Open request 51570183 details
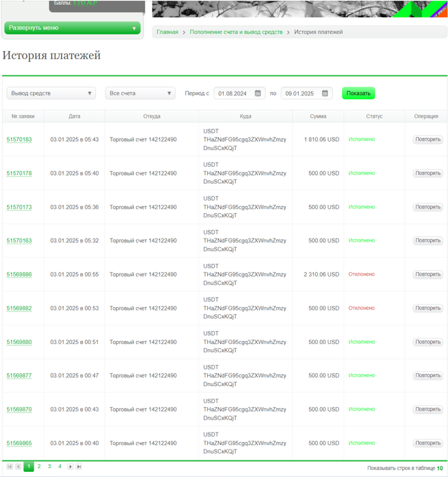 [x=19, y=140]
